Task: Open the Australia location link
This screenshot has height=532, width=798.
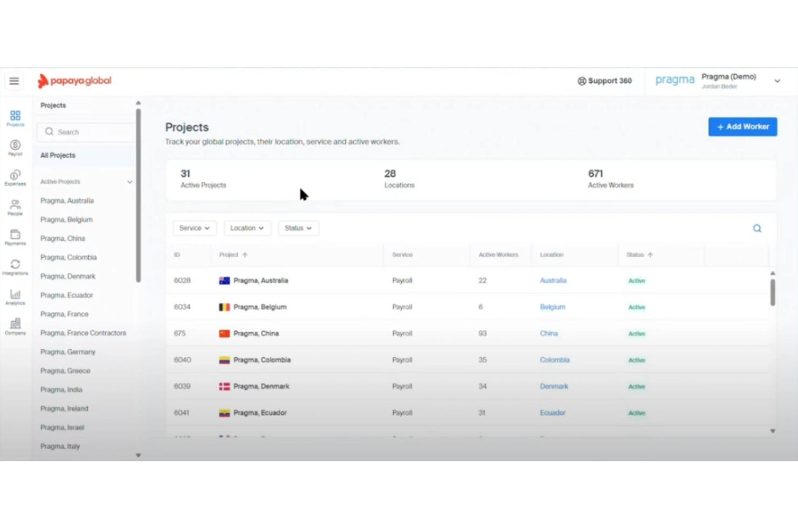Action: 553,280
